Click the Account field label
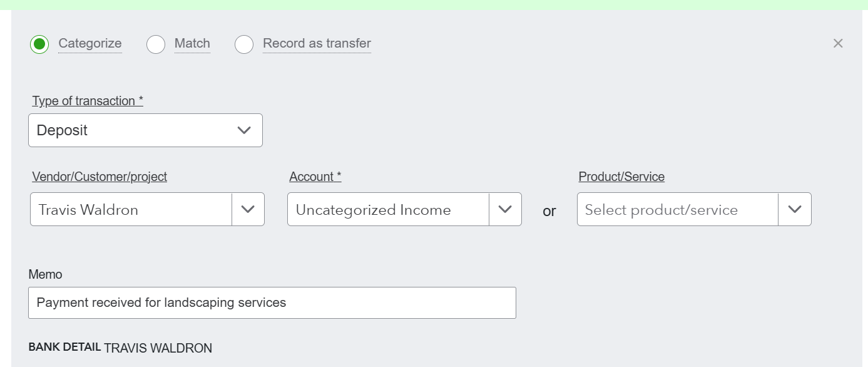This screenshot has height=367, width=868. 315,177
